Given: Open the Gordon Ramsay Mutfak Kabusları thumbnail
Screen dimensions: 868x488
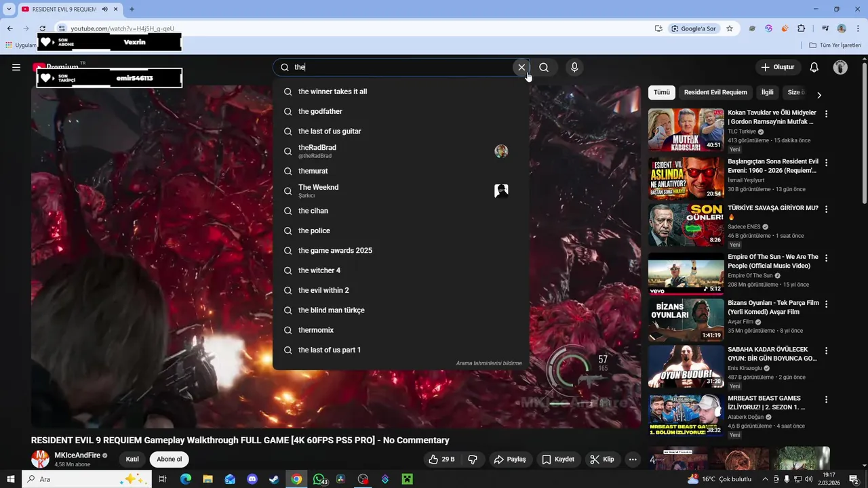Looking at the screenshot, I should click(686, 129).
